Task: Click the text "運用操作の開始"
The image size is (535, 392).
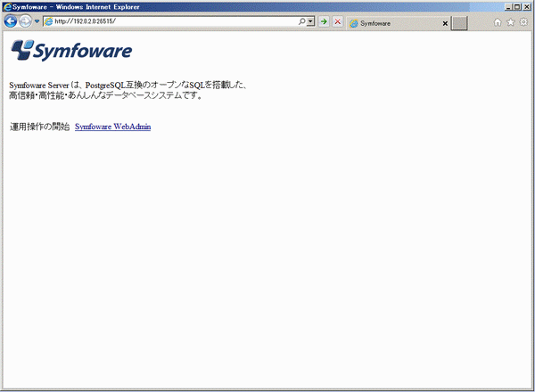Action: [40, 127]
